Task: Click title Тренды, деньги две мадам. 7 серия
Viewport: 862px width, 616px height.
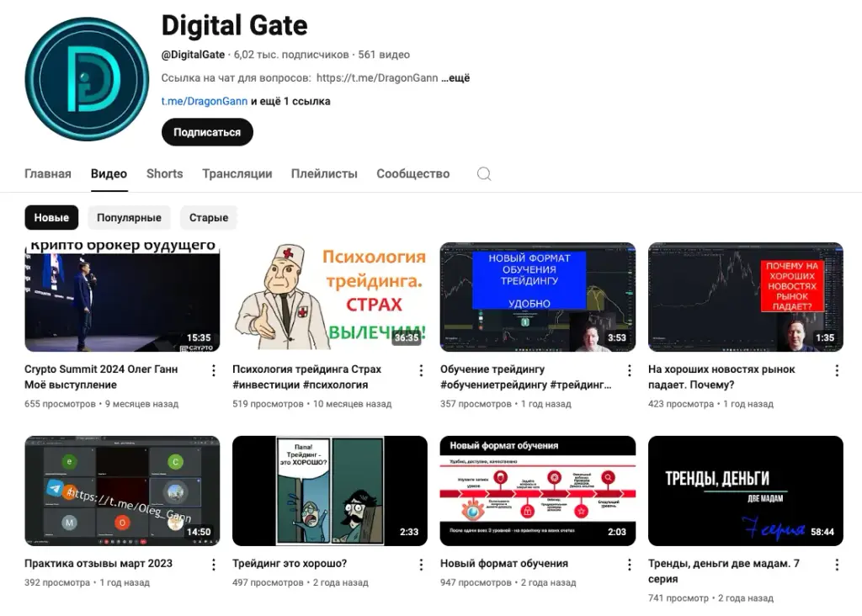Action: (723, 571)
